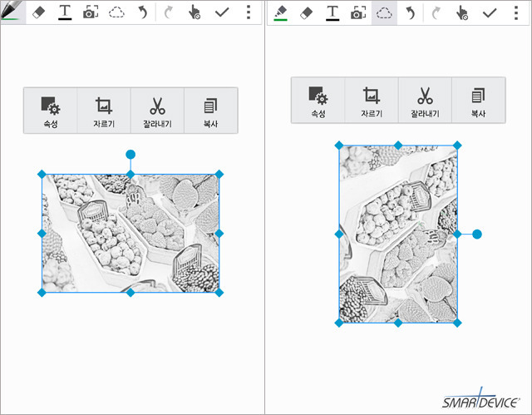Click bottom-middle resize handle of right image

click(x=398, y=323)
